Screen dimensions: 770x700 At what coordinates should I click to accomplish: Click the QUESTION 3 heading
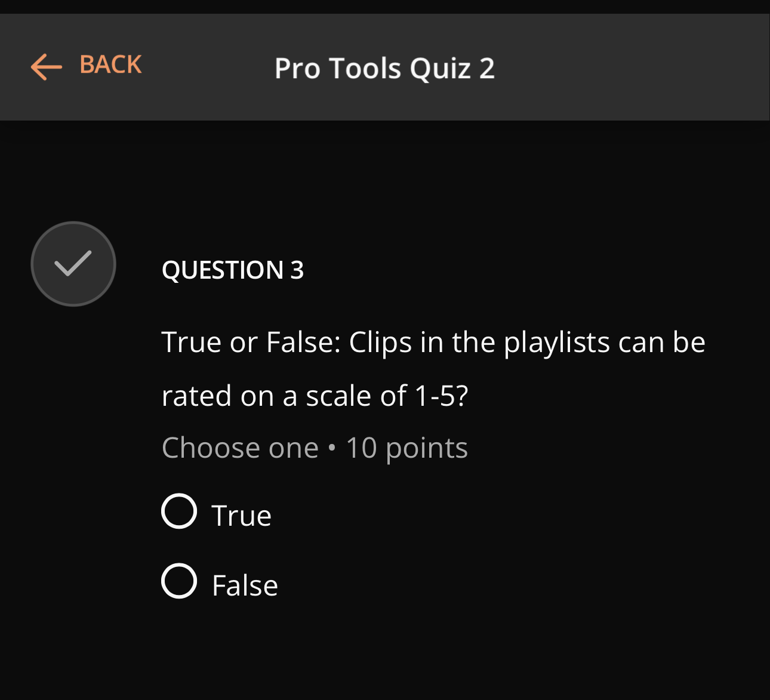point(233,270)
